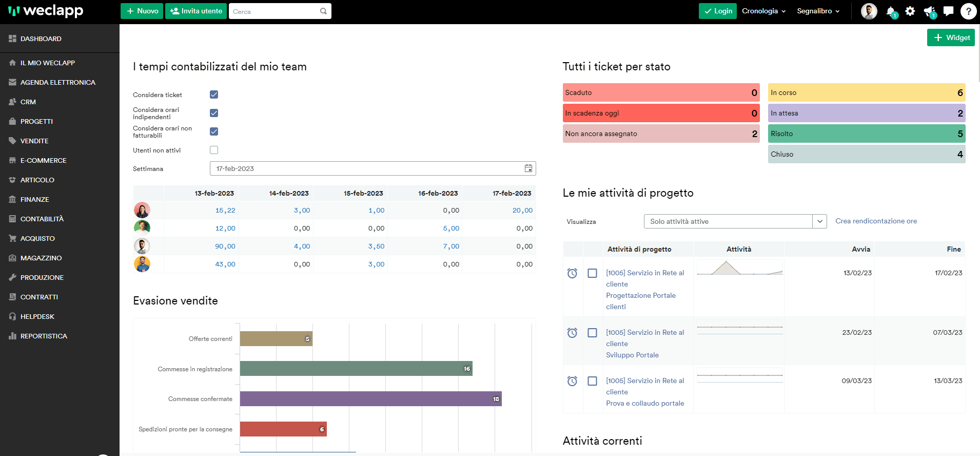Toggle the Considera ticket checkbox
This screenshot has height=456, width=980.
(214, 94)
